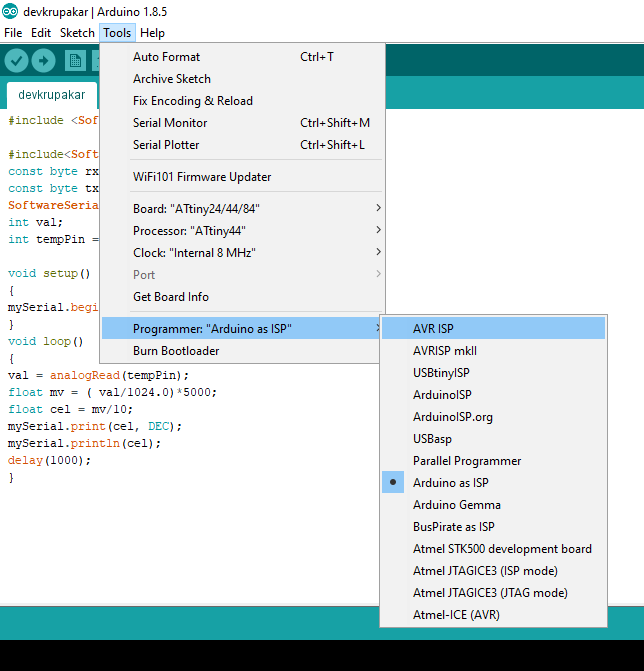Click 'float mv = ( val/1024.0)*5000;' line
Viewport: 644px width, 671px height.
(x=113, y=392)
